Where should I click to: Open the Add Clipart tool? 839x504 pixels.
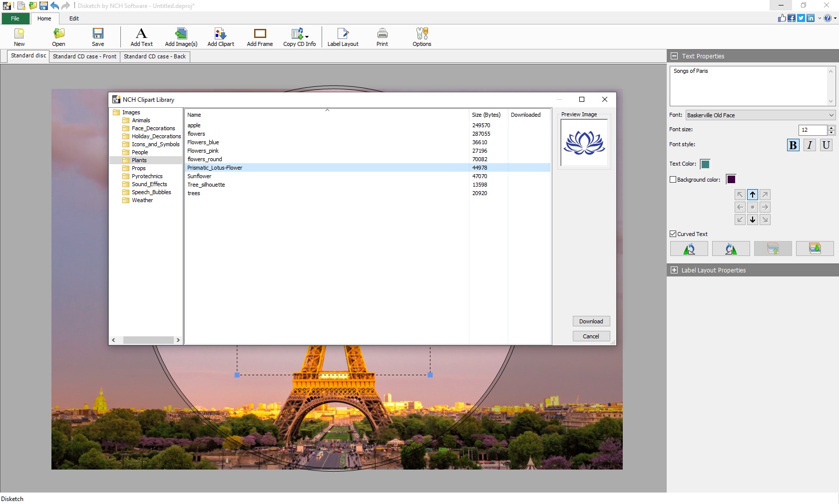pyautogui.click(x=220, y=37)
